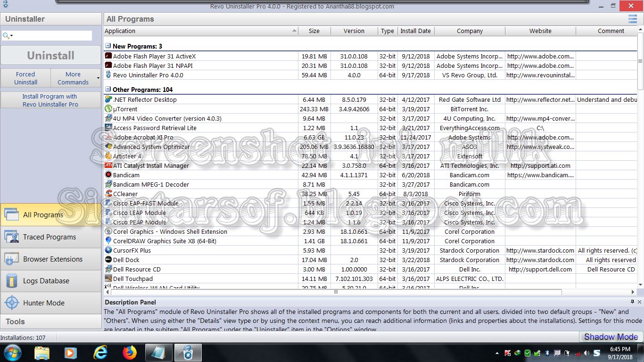Sort by the Install Date column header

(415, 31)
